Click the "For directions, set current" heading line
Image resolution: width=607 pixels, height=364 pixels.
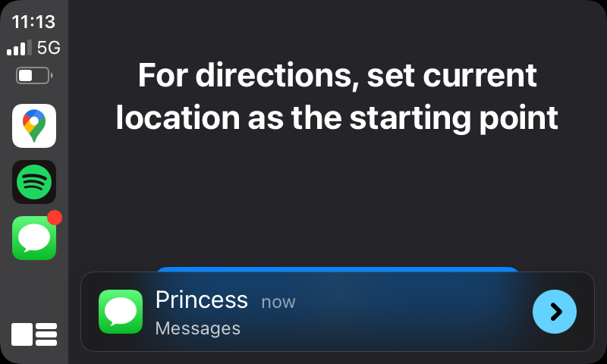(337, 75)
